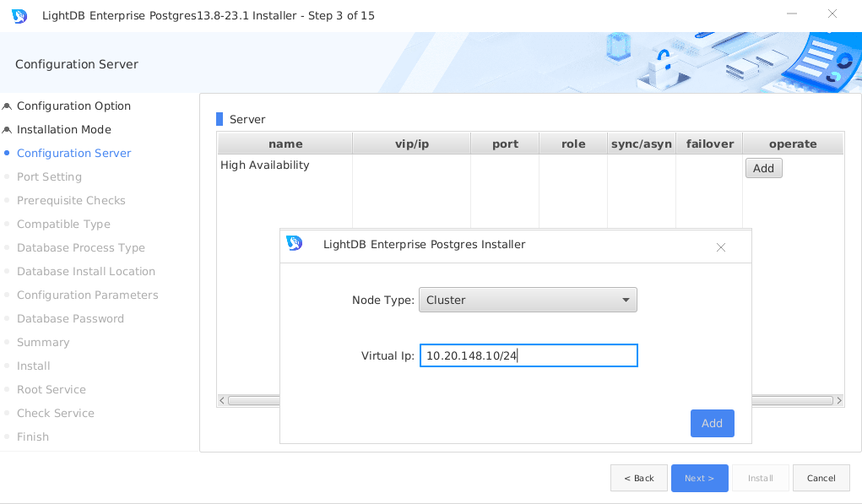Click the name column header

[x=285, y=144]
